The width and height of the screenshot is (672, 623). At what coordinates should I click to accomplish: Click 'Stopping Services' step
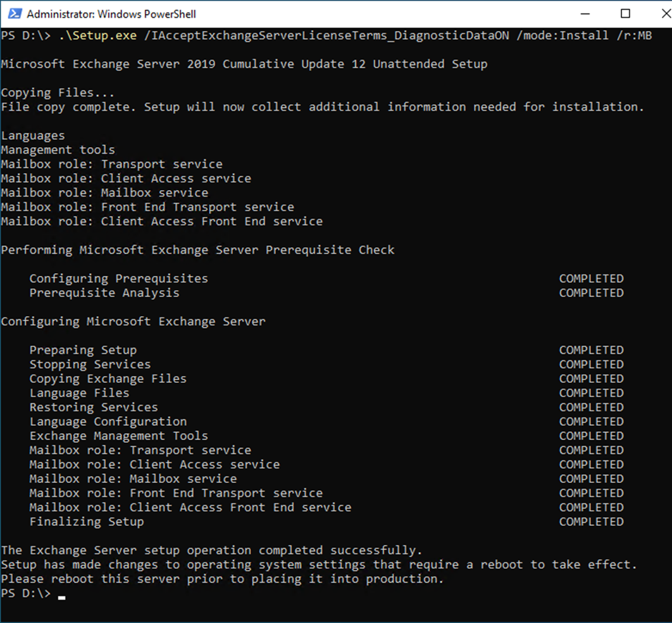tap(90, 365)
